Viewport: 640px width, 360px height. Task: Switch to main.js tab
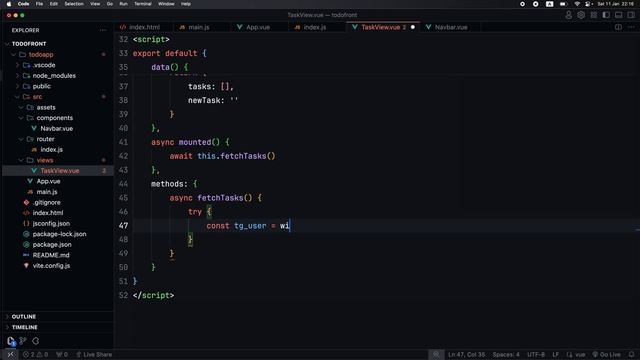(199, 27)
